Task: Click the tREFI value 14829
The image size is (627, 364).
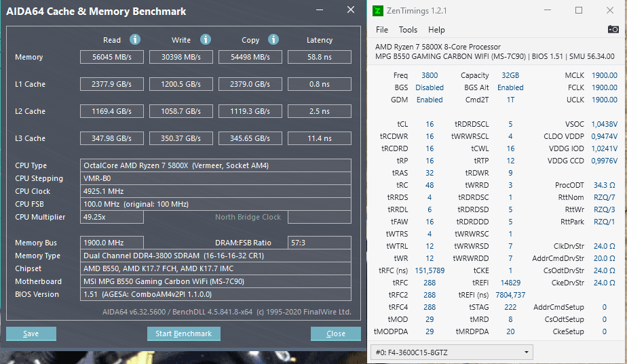Action: pos(510,283)
